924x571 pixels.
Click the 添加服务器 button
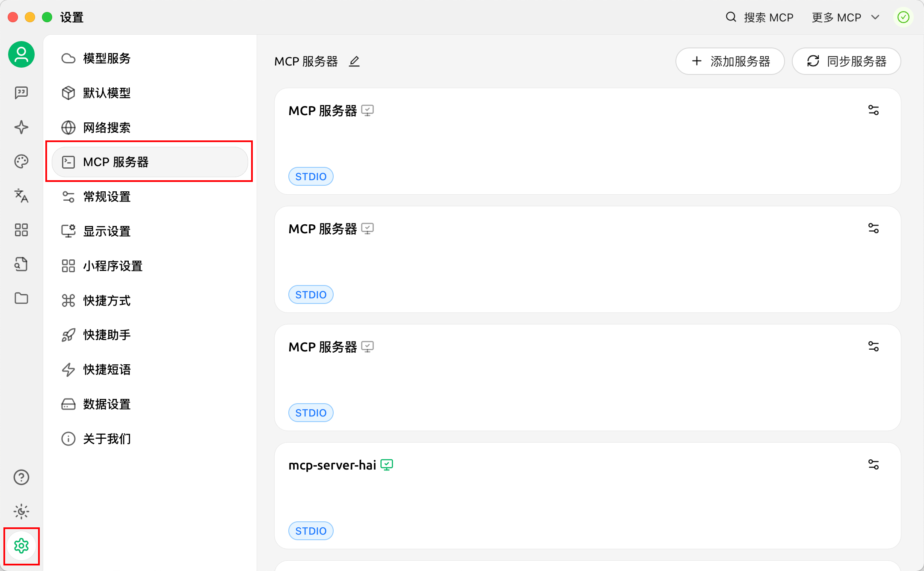730,61
